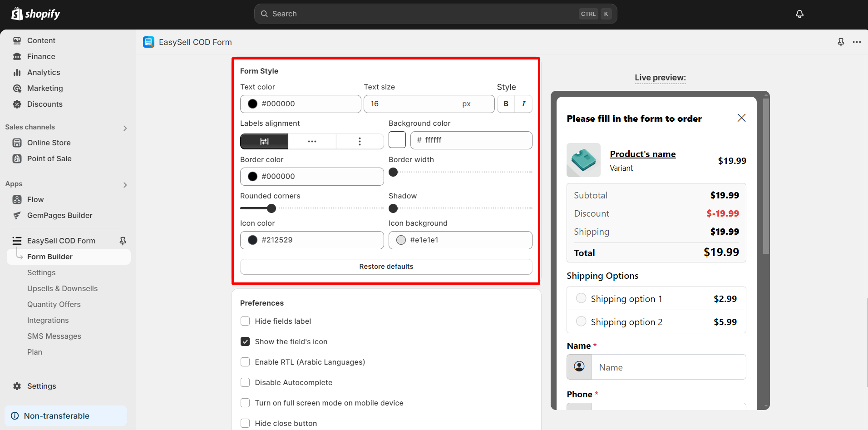This screenshot has height=430, width=868.
Task: Expand the Sales channels section
Action: click(125, 128)
